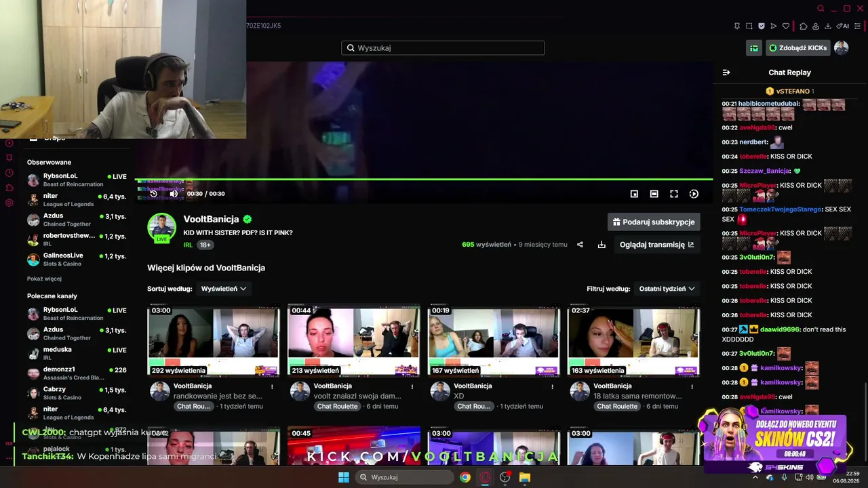Click the Oglądaj transmisję button

tap(656, 245)
